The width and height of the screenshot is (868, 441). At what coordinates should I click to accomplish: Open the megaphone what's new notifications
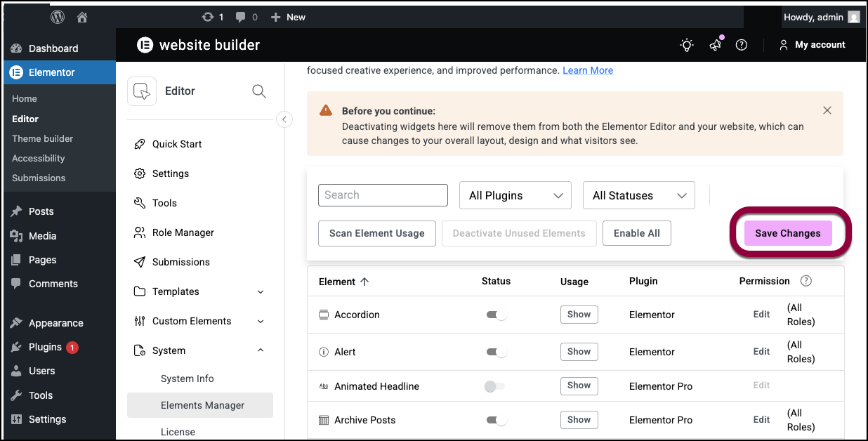coord(715,45)
